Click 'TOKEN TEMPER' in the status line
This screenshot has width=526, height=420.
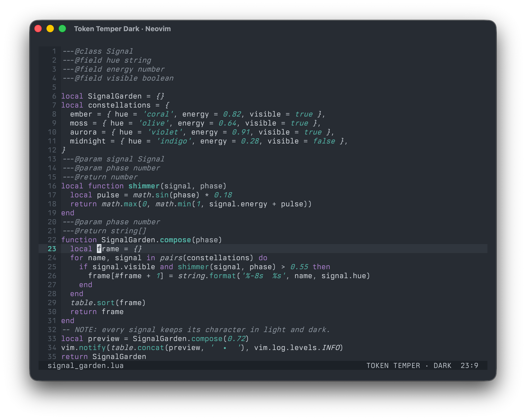click(x=393, y=366)
